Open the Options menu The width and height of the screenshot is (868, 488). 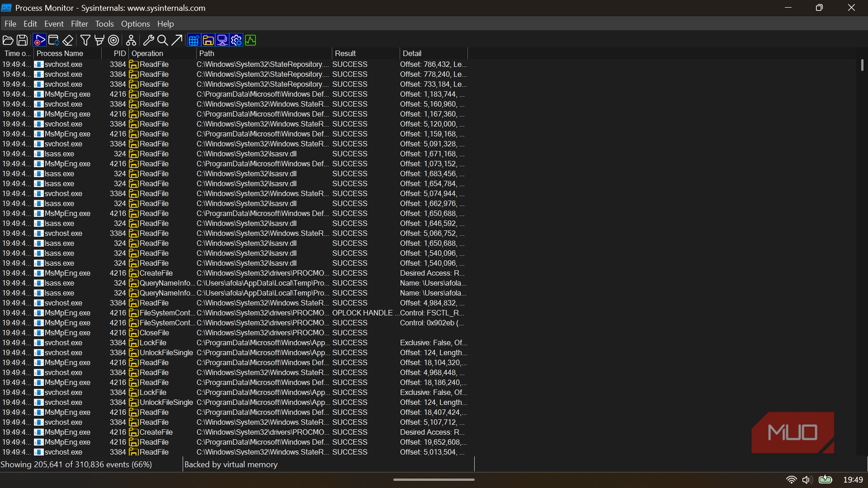135,24
